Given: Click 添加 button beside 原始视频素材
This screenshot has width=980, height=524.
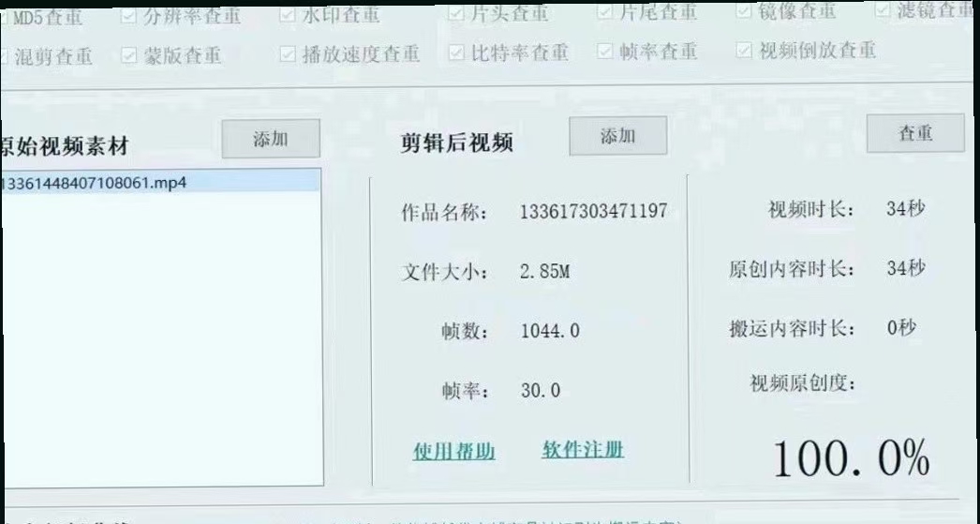Looking at the screenshot, I should pos(271,139).
